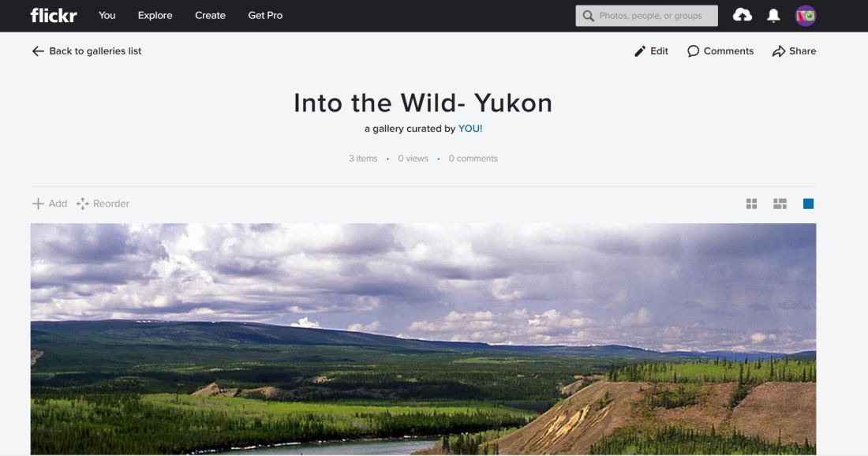Click Add to add photos
The image size is (868, 456).
[x=49, y=204]
